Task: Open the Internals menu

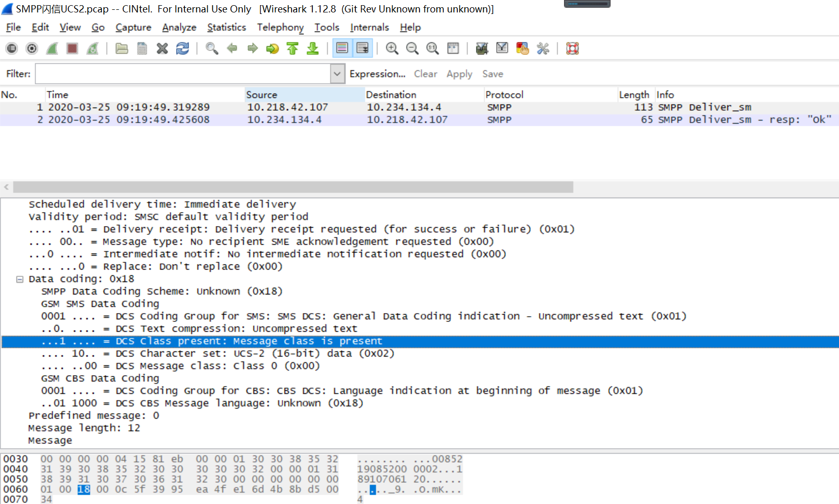Action: click(x=369, y=27)
